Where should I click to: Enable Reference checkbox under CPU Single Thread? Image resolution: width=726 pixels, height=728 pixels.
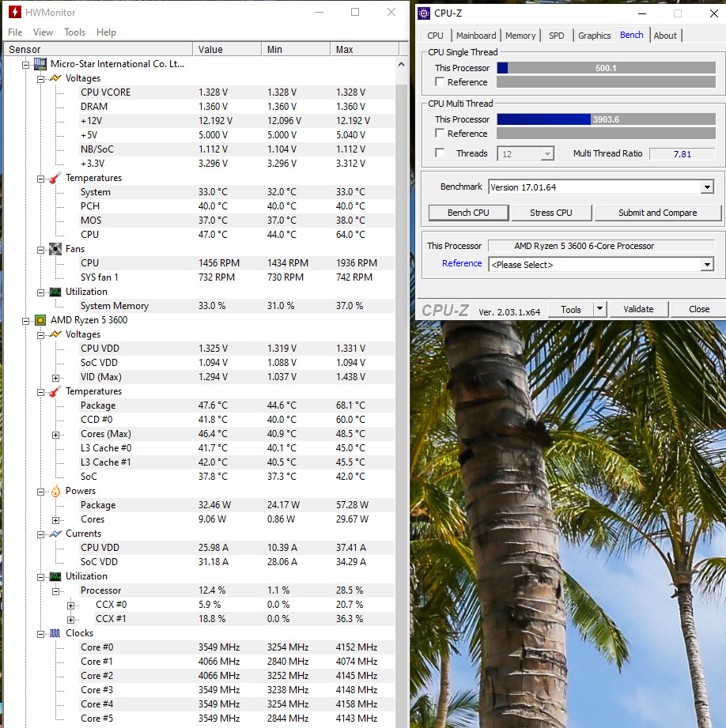coord(440,81)
